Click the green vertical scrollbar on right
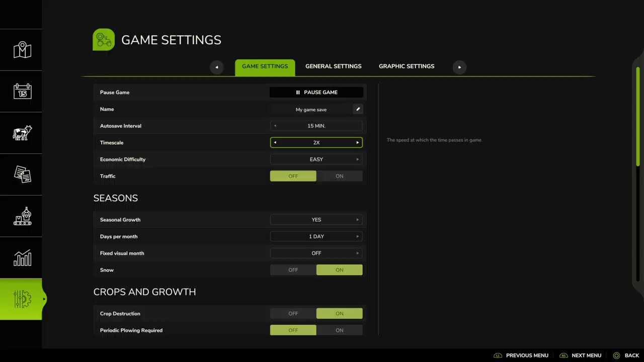 (638, 116)
